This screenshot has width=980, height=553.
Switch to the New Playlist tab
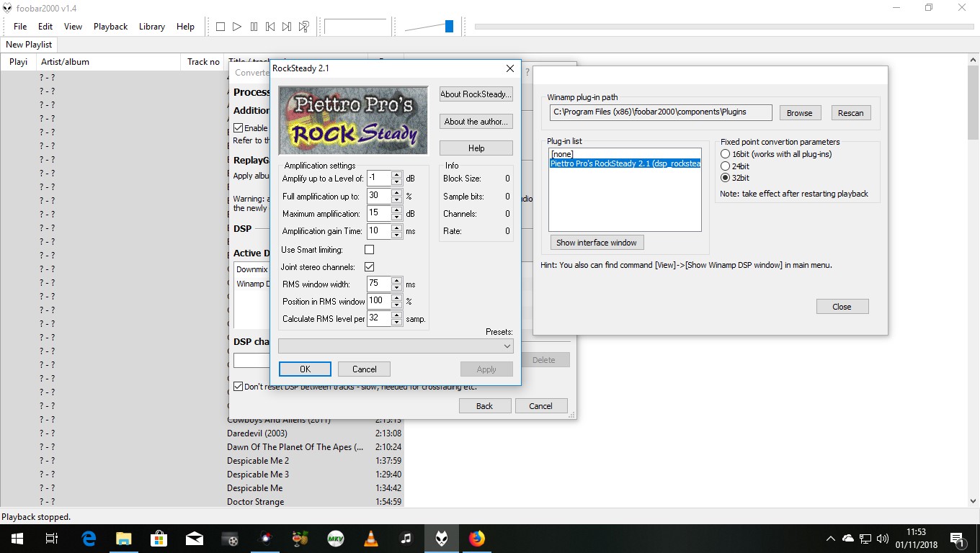click(29, 45)
